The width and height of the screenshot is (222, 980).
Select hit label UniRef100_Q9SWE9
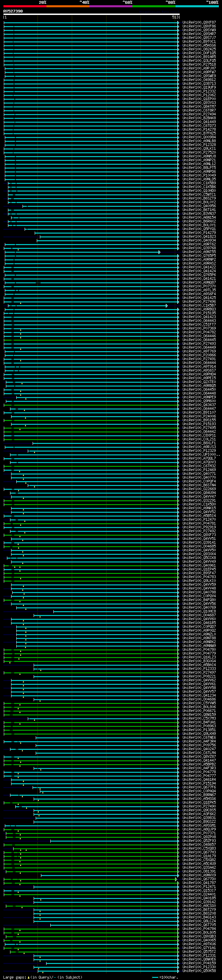coord(199,76)
